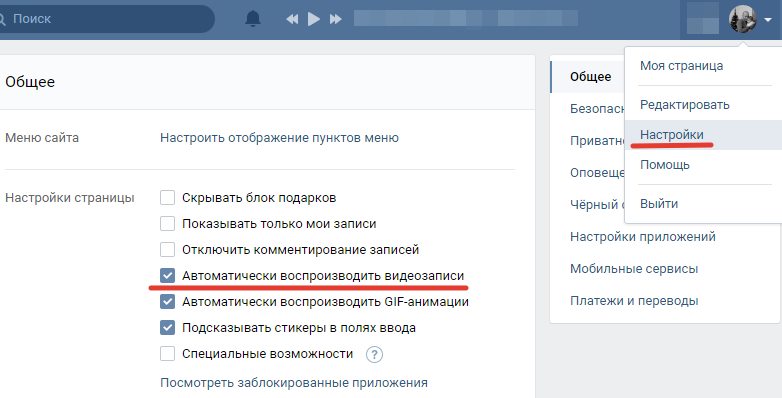This screenshot has width=782, height=398.
Task: Collapse the profile menu arrow
Action: 768,19
